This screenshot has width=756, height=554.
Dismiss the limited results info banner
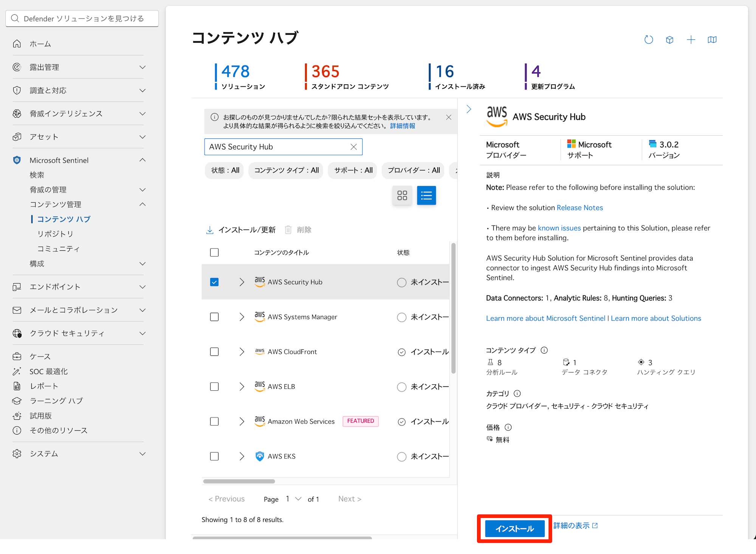[449, 117]
